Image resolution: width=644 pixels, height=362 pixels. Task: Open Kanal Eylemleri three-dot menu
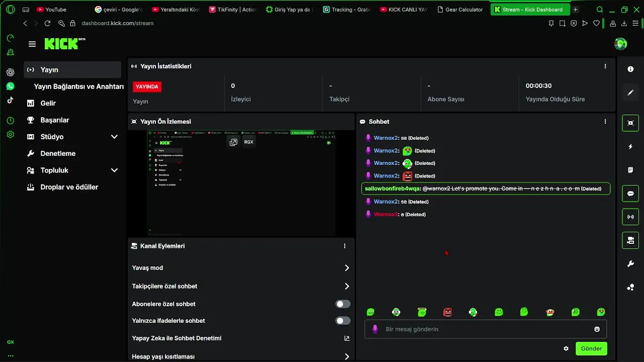click(x=345, y=246)
